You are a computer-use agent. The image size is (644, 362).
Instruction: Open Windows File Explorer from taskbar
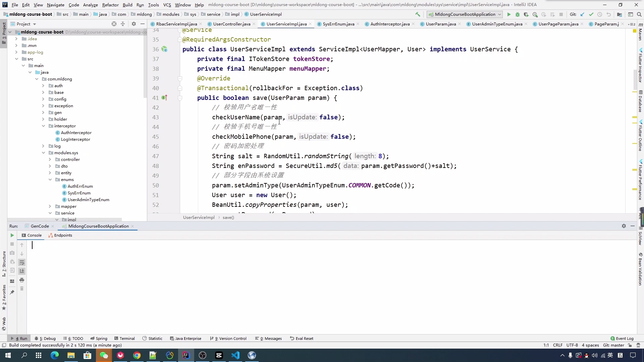click(71, 355)
